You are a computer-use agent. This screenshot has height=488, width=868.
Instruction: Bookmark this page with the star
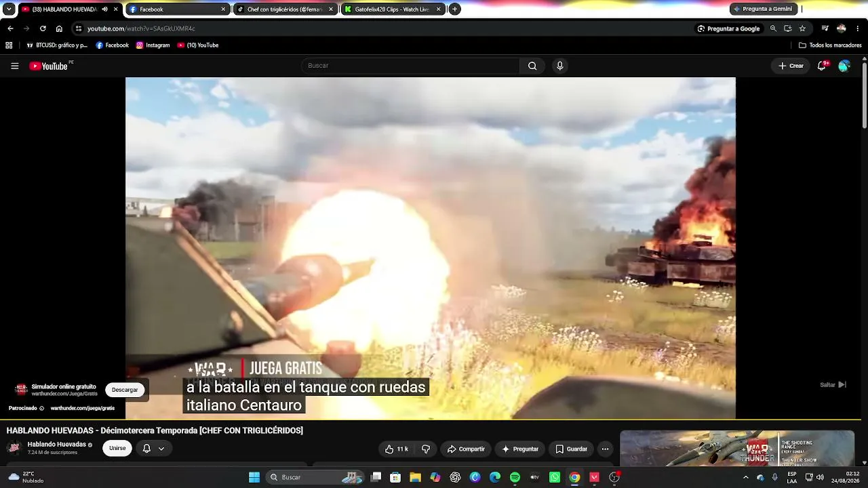pyautogui.click(x=802, y=28)
